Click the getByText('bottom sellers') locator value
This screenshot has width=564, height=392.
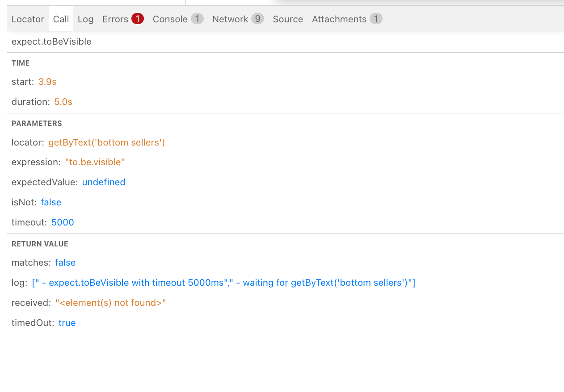point(107,142)
